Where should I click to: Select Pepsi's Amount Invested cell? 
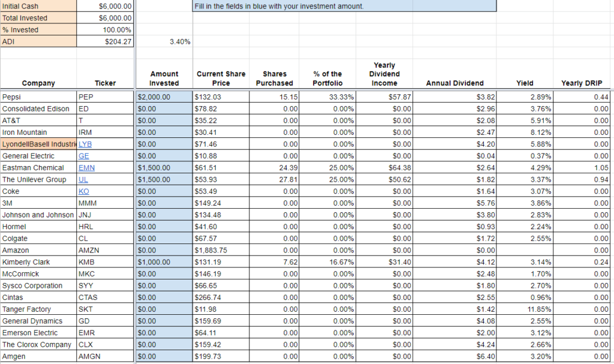point(164,97)
